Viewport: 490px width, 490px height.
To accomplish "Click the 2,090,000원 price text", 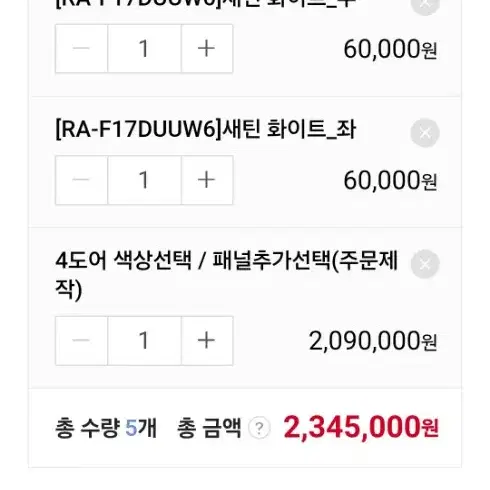I will (x=373, y=341).
